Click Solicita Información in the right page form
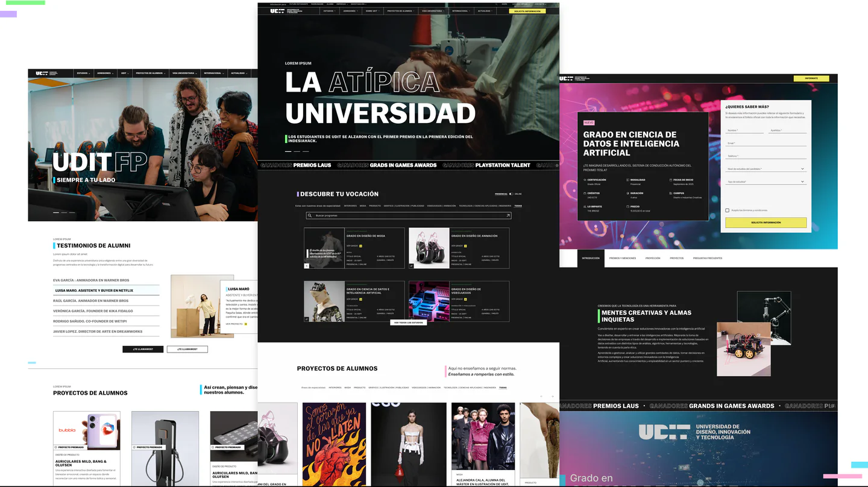868x487 pixels. pos(766,222)
